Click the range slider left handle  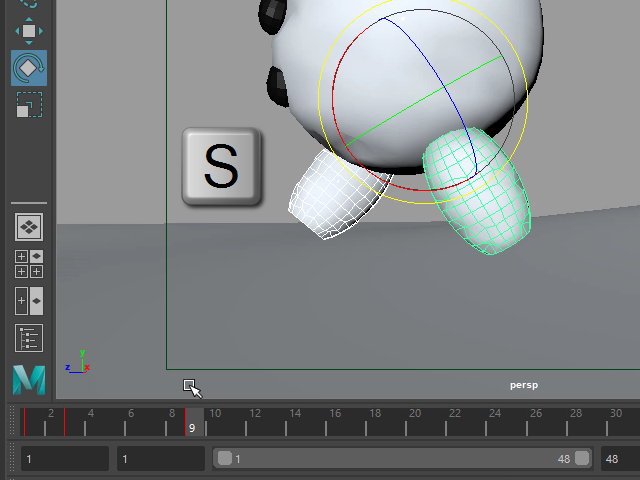pyautogui.click(x=225, y=458)
